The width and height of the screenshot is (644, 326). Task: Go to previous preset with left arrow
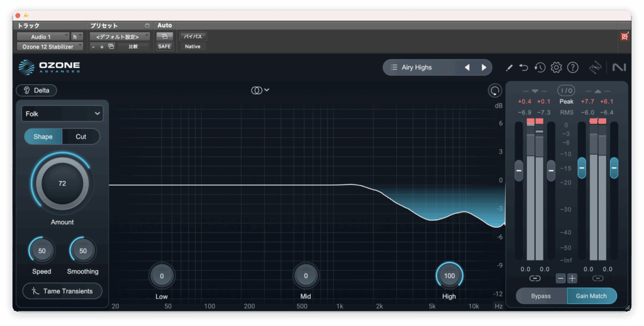pyautogui.click(x=467, y=67)
